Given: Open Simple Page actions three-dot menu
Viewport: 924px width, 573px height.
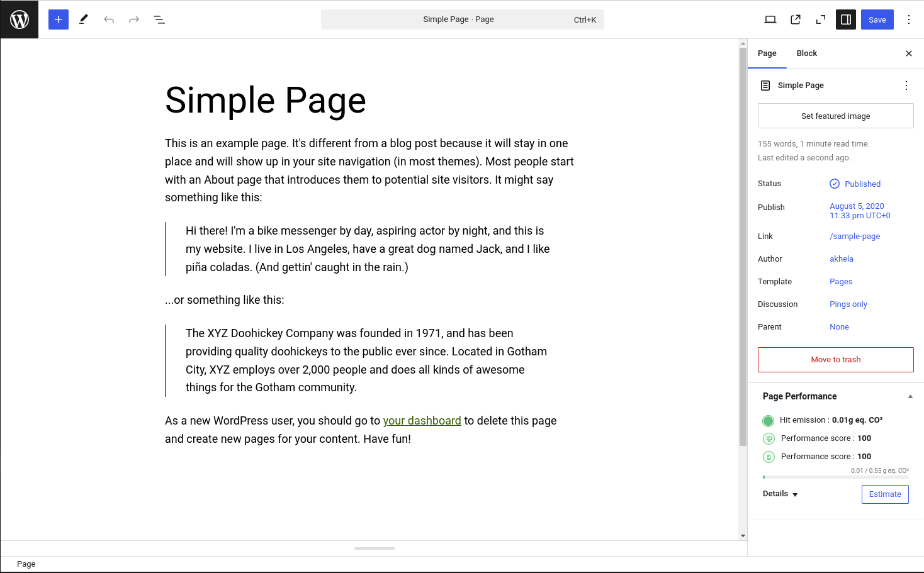Looking at the screenshot, I should pyautogui.click(x=906, y=86).
